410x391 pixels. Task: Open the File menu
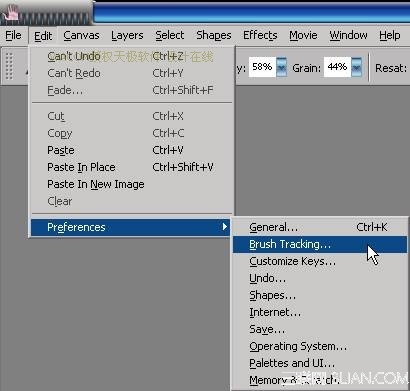(x=13, y=35)
